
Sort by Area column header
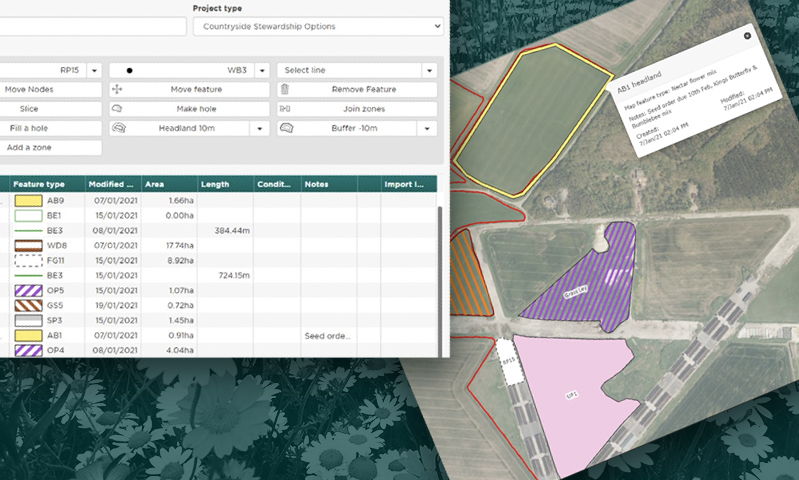[x=169, y=184]
